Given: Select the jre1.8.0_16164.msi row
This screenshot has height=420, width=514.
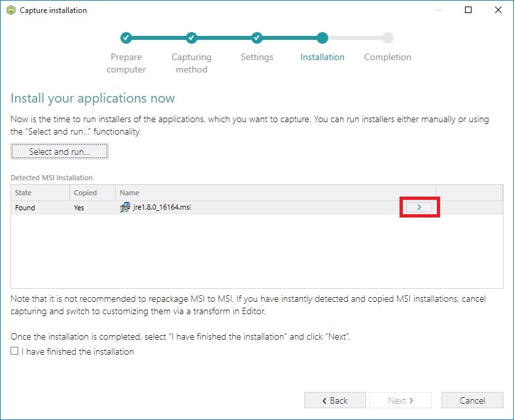Looking at the screenshot, I should 257,207.
